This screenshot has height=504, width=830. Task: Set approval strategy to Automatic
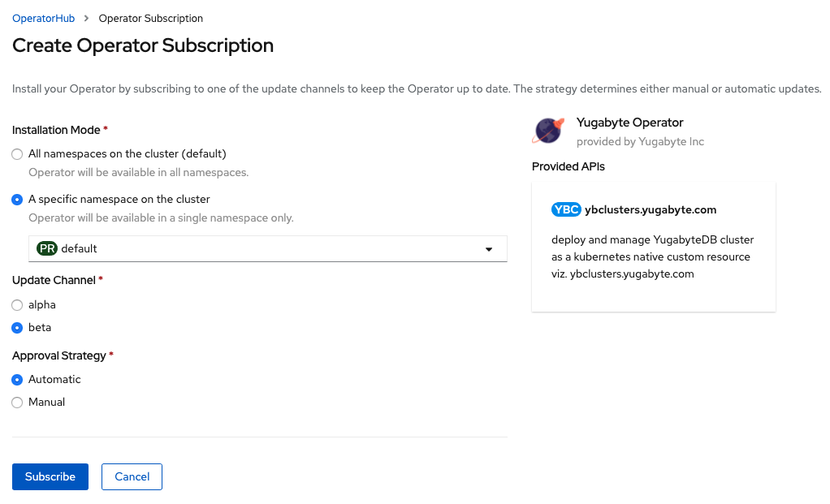[18, 380]
